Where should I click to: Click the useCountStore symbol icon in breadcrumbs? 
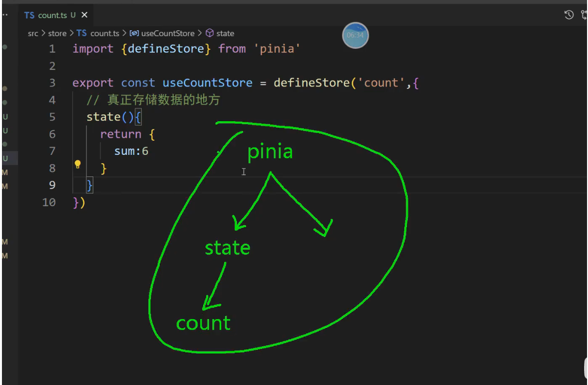coord(134,33)
